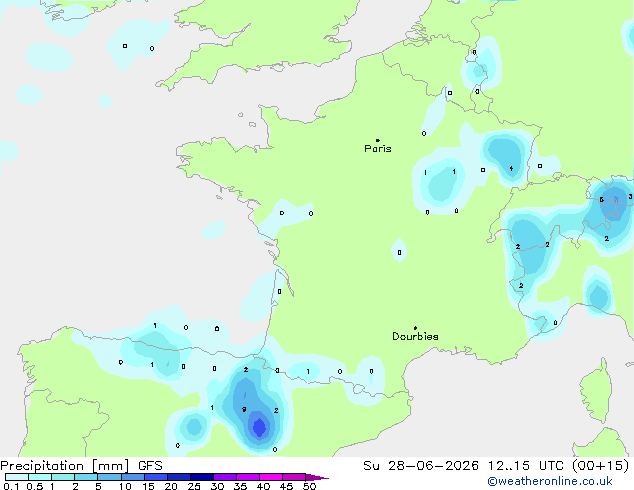634x490 pixels.
Task: Click the purple arrow tip above 50
Action: click(317, 477)
